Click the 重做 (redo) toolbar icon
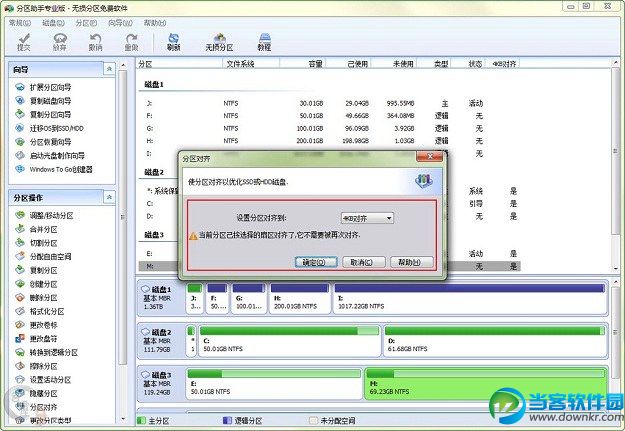 click(131, 42)
